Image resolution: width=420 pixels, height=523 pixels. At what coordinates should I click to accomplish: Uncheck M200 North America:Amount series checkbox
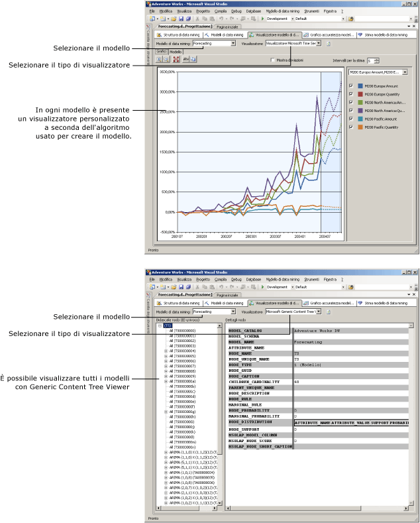pos(350,102)
